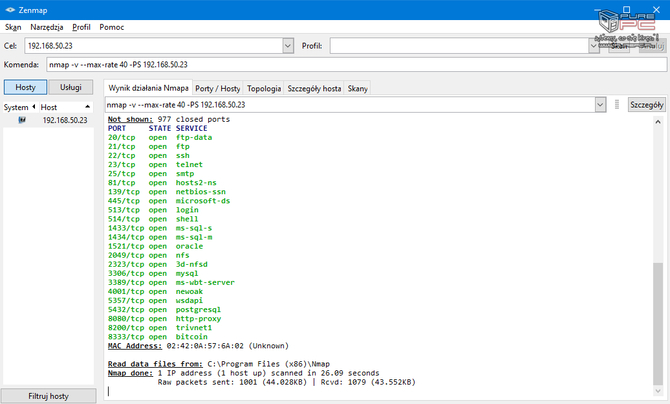
Task: Click the 5357/tcp wsdapi line
Action: pos(156,301)
